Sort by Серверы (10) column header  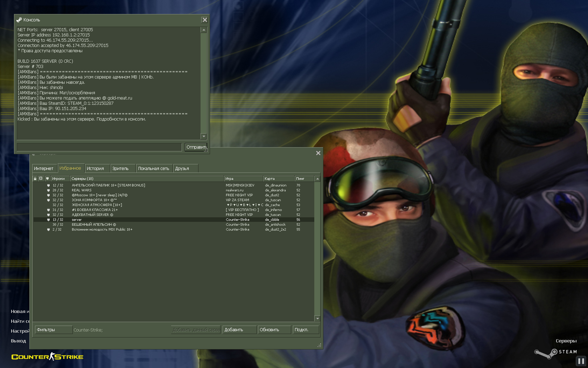pyautogui.click(x=147, y=178)
